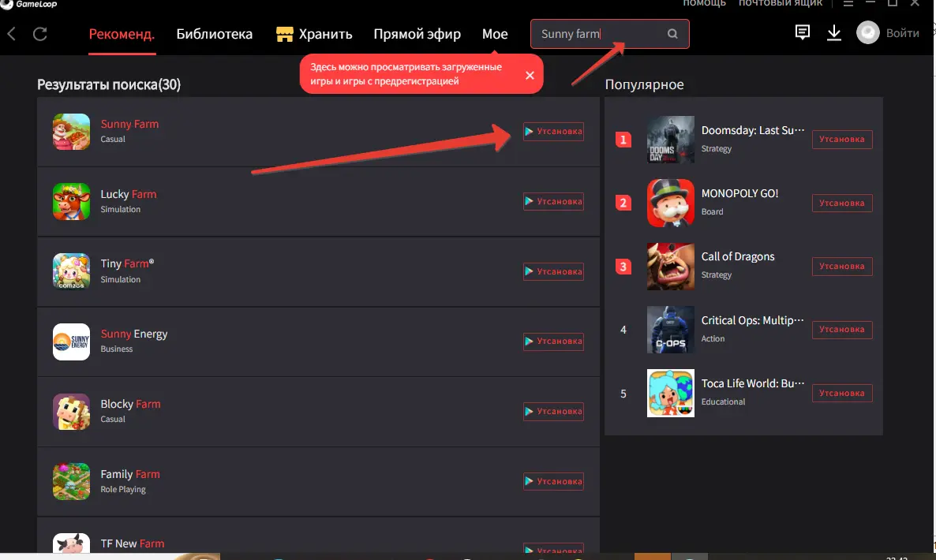Select the Doomsday: Last Su… title text
This screenshot has width=936, height=560.
[753, 130]
